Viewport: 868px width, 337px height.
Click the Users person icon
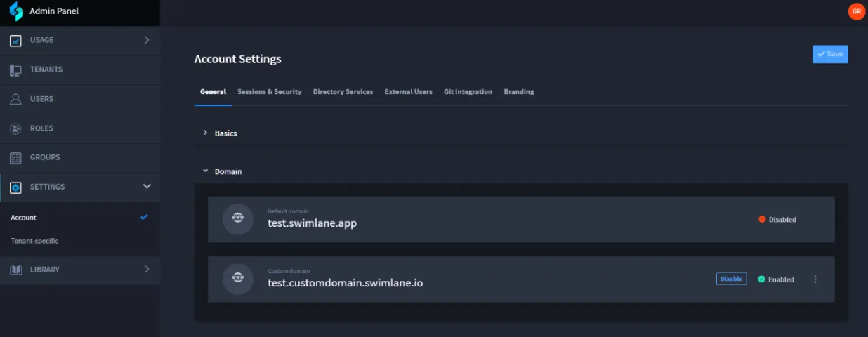pyautogui.click(x=15, y=99)
